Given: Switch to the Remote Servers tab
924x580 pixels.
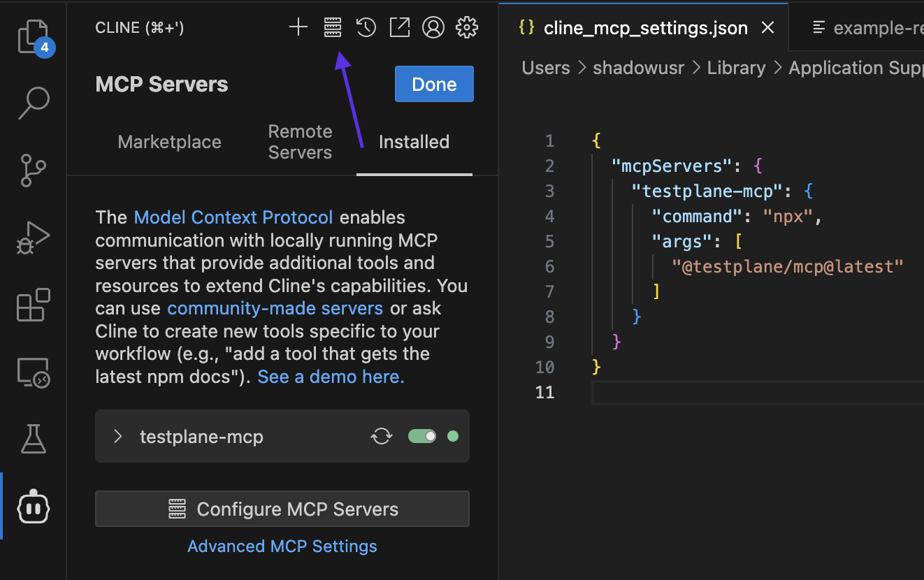Looking at the screenshot, I should (300, 142).
